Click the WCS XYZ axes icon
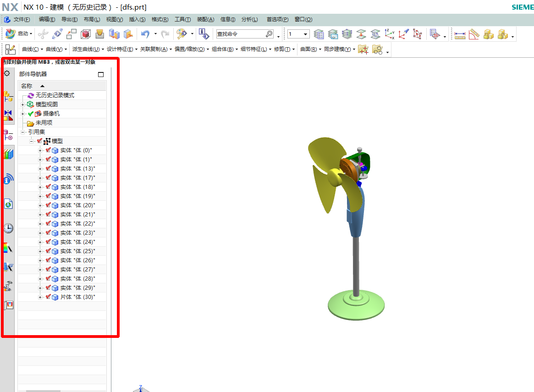Image resolution: width=534 pixels, height=392 pixels. [389, 34]
